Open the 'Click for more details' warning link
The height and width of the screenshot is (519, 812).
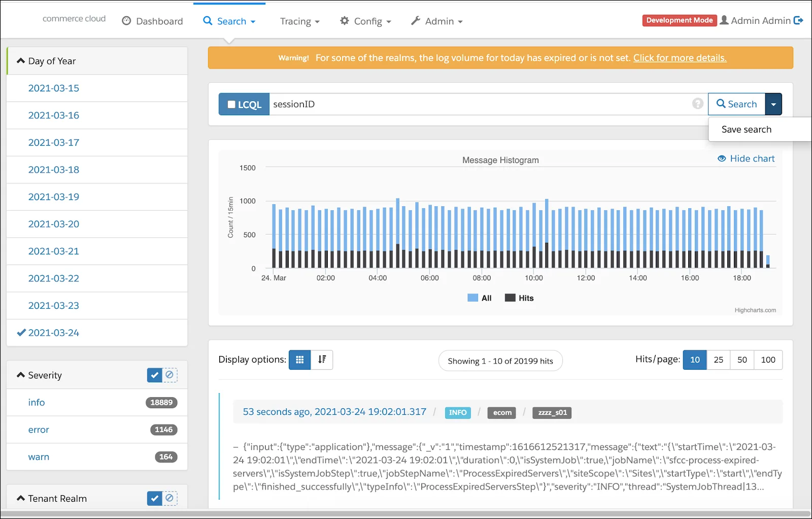[x=680, y=58]
